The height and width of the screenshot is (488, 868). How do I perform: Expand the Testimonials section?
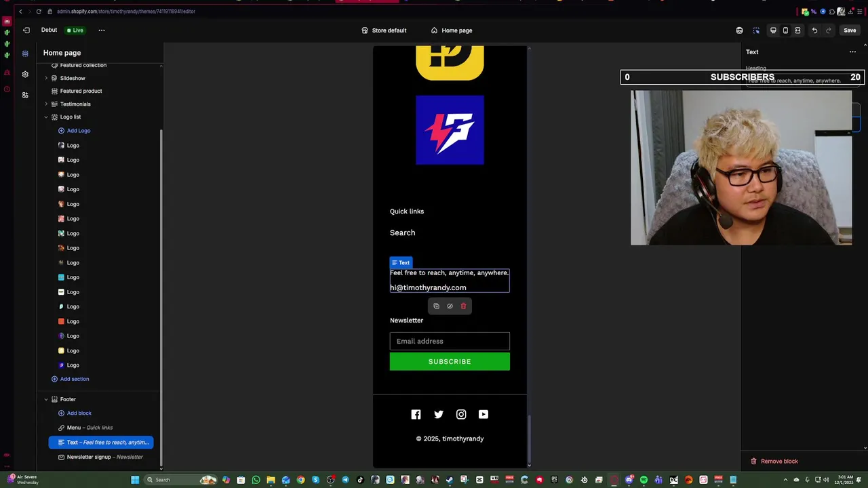(46, 104)
